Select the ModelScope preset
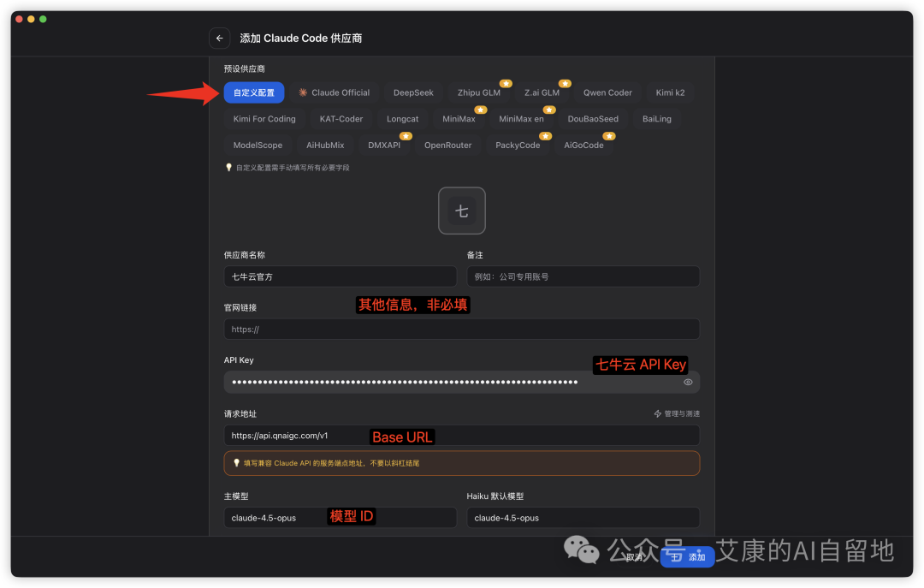The image size is (924, 588). [x=258, y=146]
